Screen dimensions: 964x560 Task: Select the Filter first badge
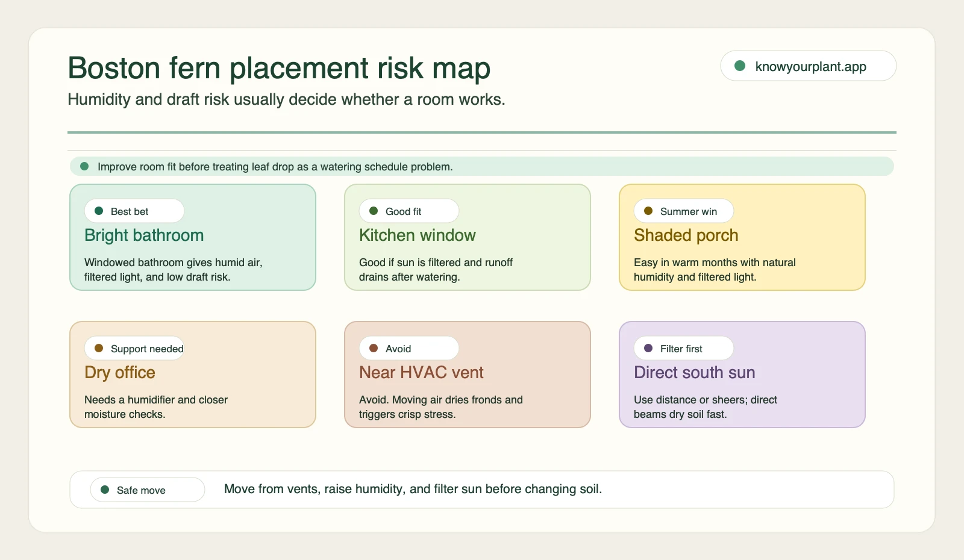(x=684, y=348)
